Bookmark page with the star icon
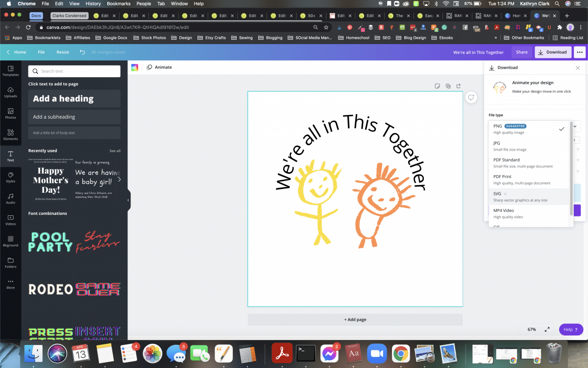The height and width of the screenshot is (368, 588). 326,27
